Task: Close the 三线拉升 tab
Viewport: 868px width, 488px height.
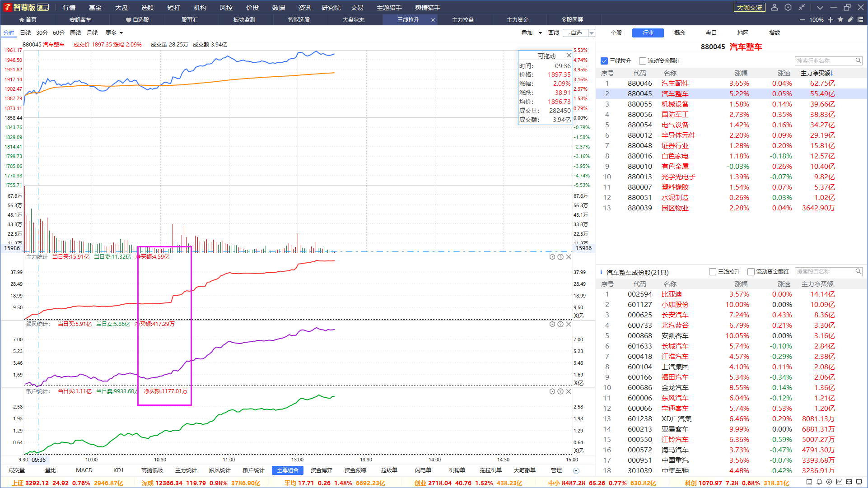Action: (433, 20)
